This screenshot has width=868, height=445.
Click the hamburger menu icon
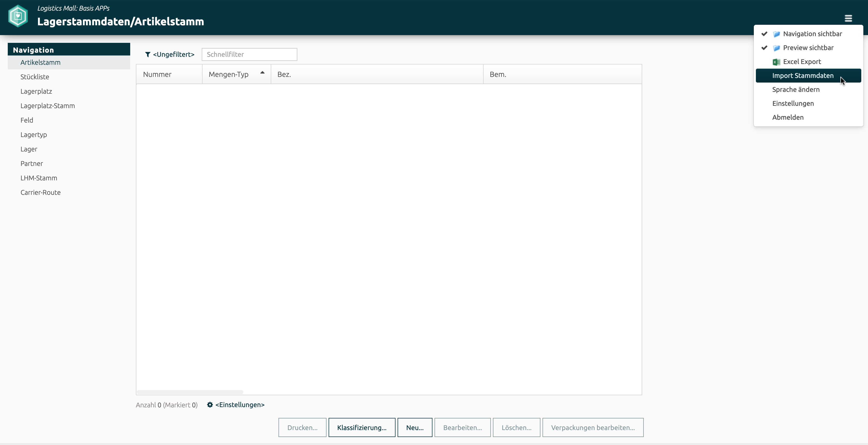pos(848,18)
